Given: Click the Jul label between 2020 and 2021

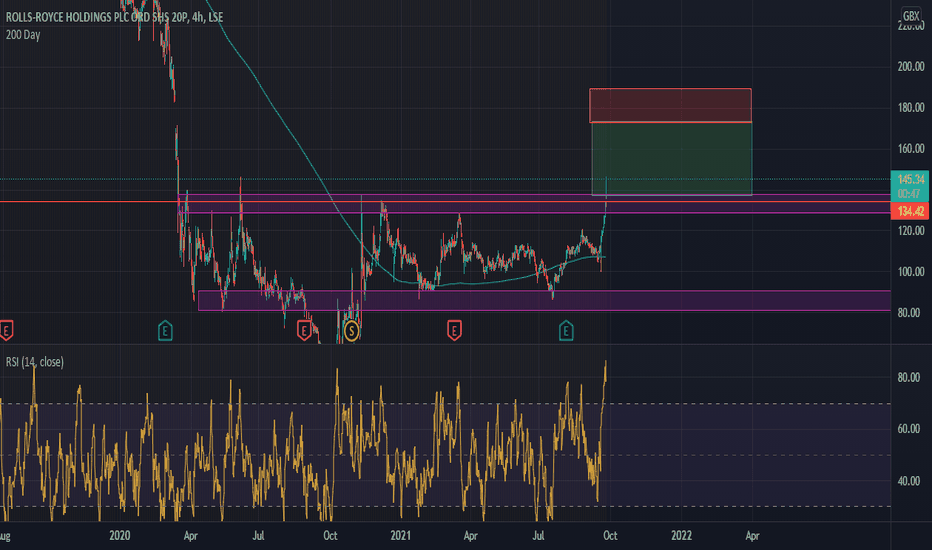Looking at the screenshot, I should pos(258,536).
